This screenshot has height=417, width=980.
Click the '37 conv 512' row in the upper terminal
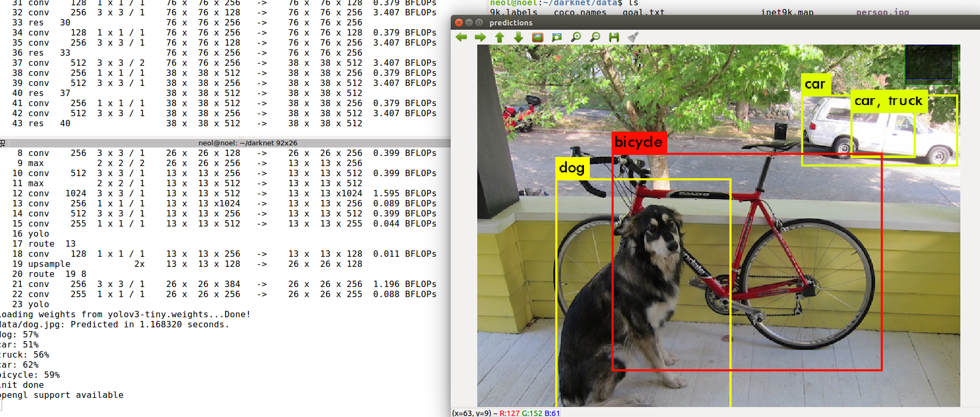pyautogui.click(x=224, y=63)
